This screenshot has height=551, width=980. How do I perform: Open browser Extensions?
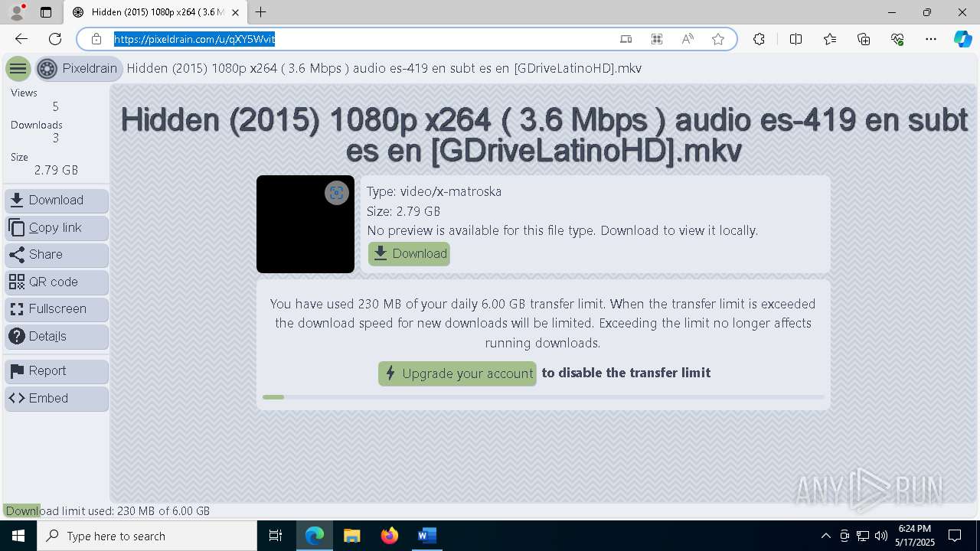click(x=759, y=39)
